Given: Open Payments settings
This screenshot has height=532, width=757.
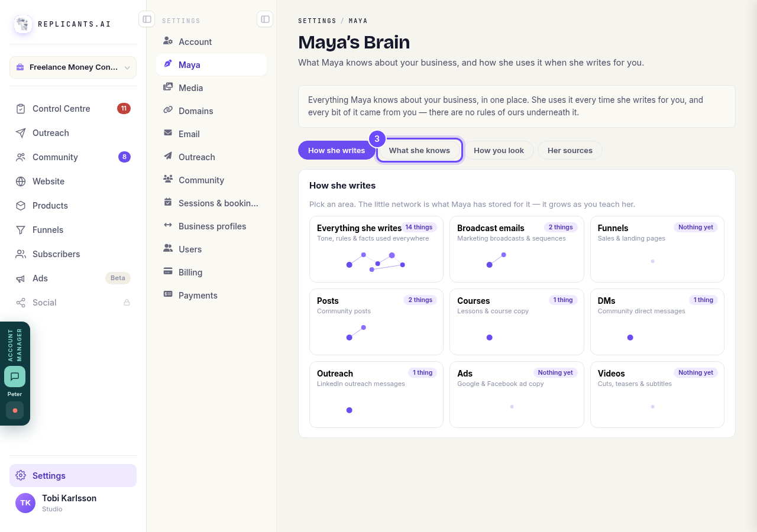Looking at the screenshot, I should [x=211, y=296].
